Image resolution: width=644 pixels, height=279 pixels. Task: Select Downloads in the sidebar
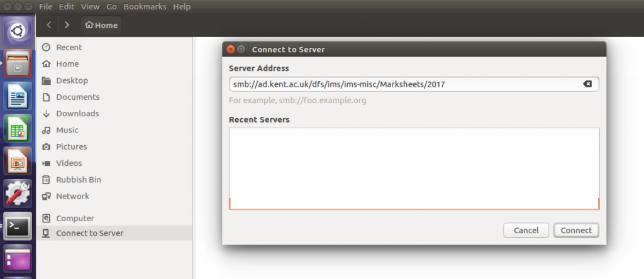77,114
